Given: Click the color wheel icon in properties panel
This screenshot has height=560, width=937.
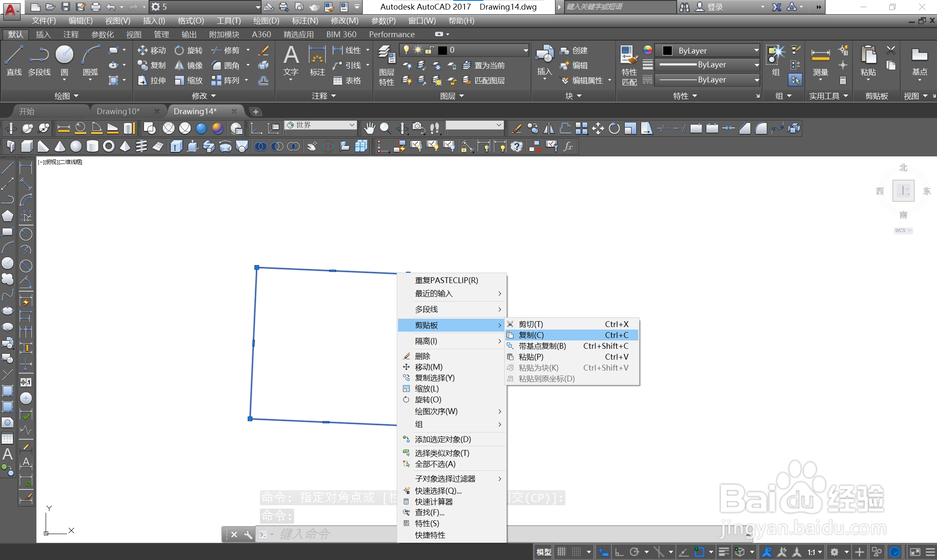Looking at the screenshot, I should [648, 50].
